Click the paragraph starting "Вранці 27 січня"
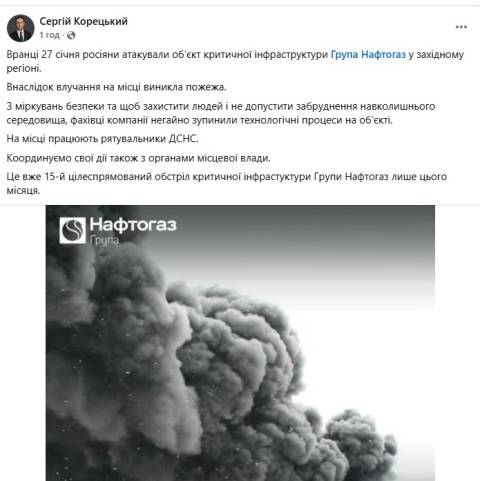480x481 pixels. pos(235,61)
